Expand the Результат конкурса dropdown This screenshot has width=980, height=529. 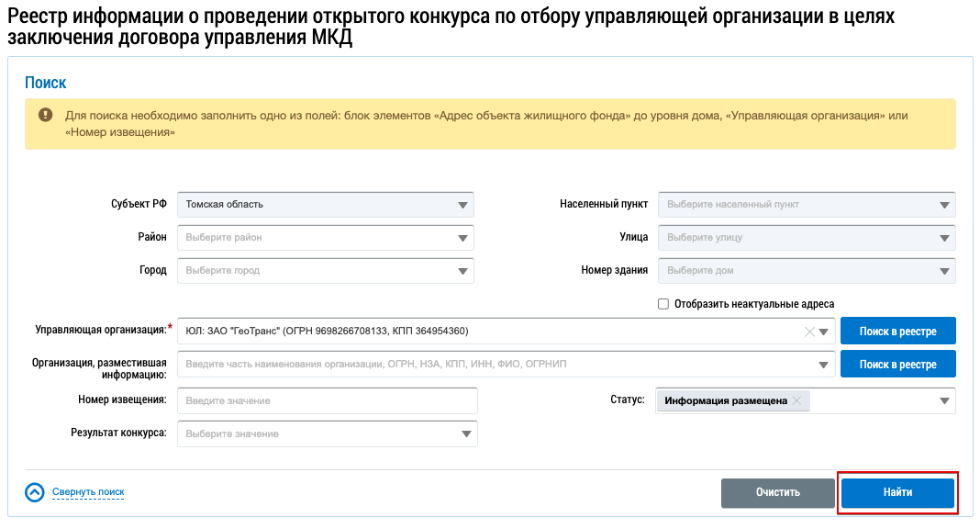tap(466, 433)
